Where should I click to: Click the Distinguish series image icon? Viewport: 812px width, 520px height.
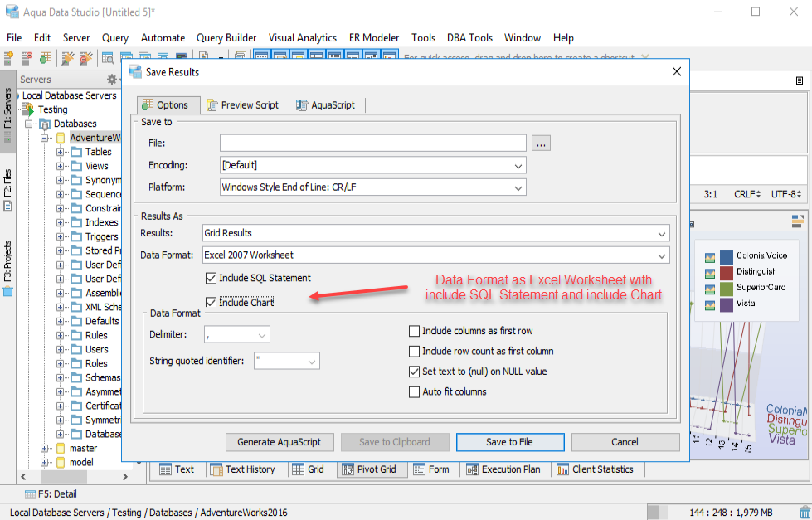(x=710, y=273)
